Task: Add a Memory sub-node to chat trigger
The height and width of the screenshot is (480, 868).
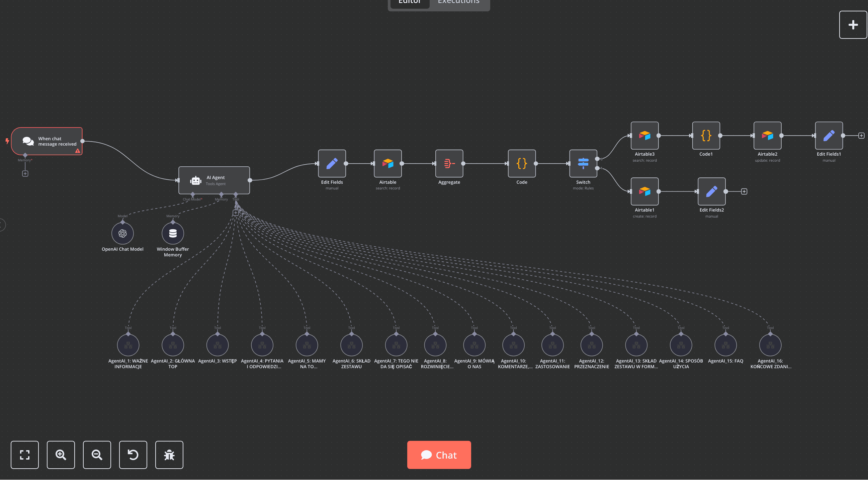Action: click(25, 174)
